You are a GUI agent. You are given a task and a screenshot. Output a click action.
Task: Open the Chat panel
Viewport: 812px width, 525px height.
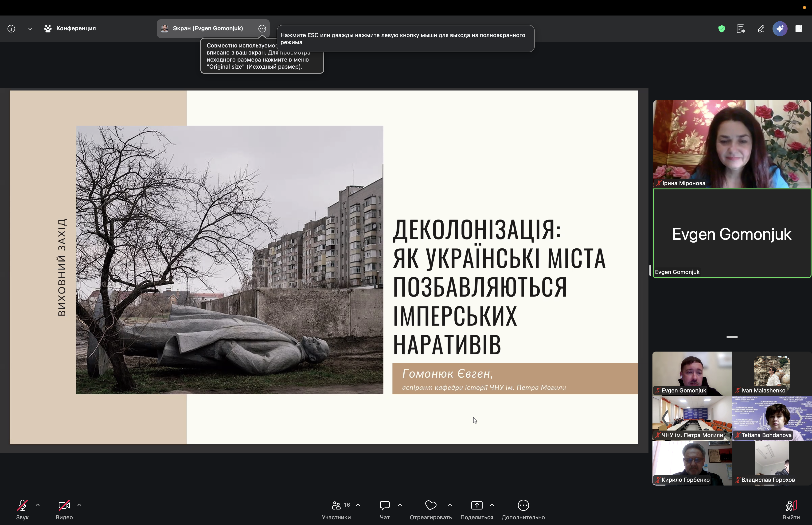(x=384, y=505)
